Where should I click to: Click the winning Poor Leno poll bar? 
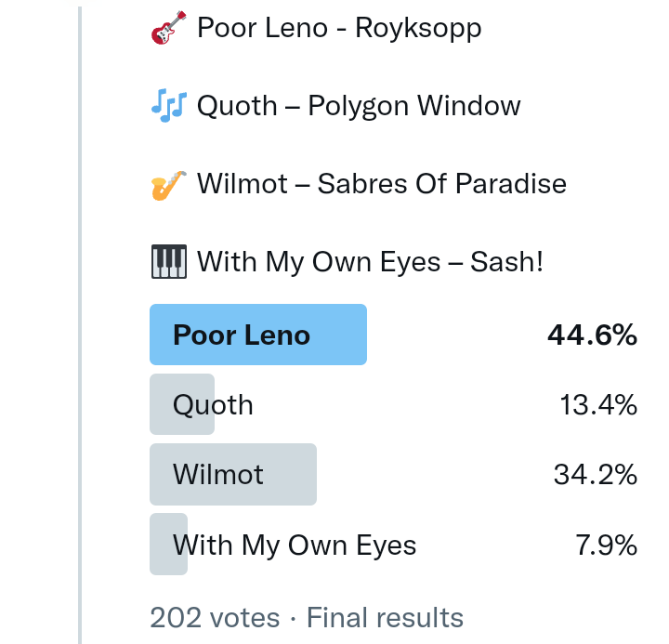(258, 335)
